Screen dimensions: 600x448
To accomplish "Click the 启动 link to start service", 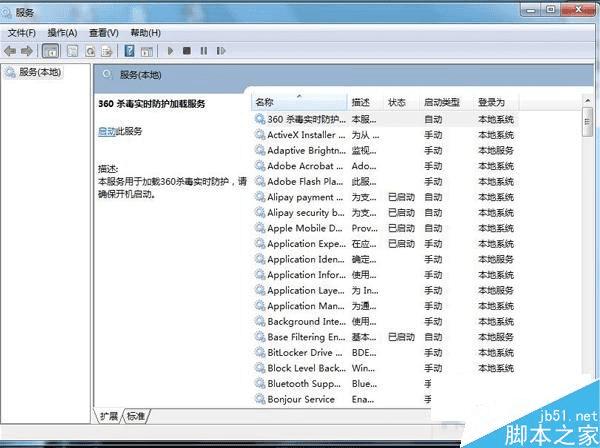I will point(107,131).
